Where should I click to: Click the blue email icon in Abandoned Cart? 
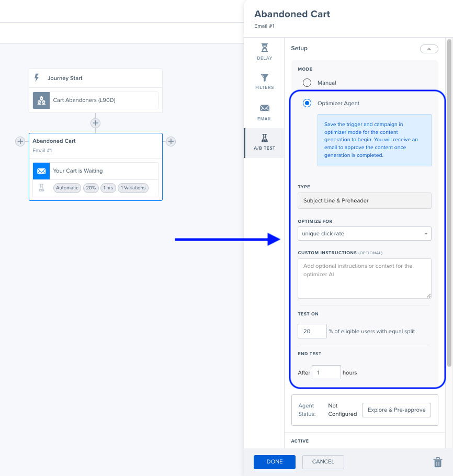[41, 171]
